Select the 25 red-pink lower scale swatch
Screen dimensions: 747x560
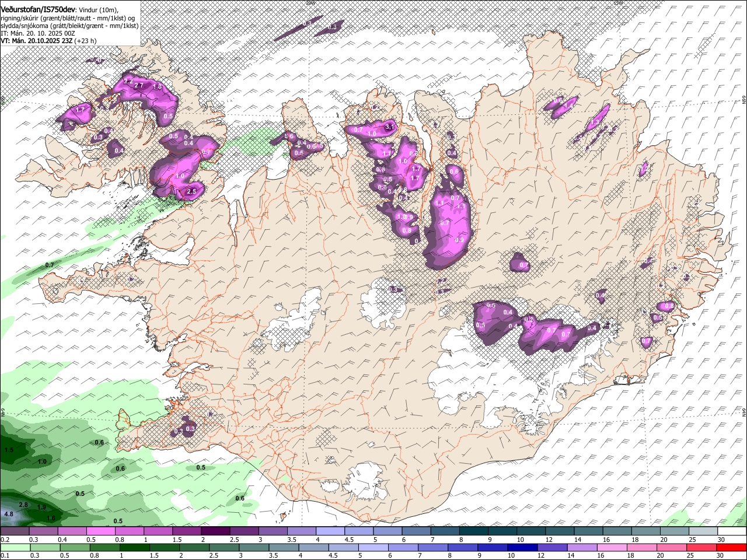tap(702, 548)
